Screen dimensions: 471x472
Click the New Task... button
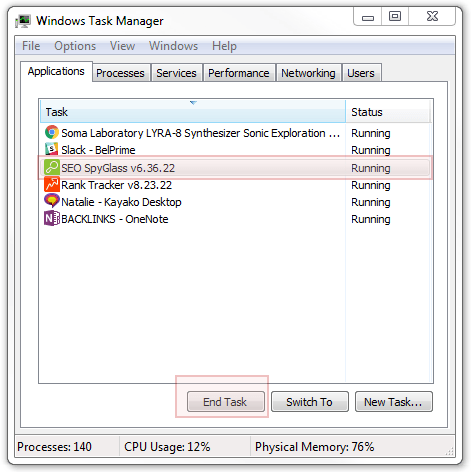(394, 402)
